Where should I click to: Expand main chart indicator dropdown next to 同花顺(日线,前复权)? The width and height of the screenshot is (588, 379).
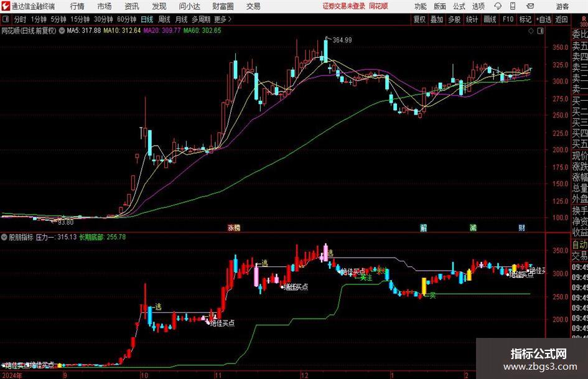pyautogui.click(x=62, y=30)
